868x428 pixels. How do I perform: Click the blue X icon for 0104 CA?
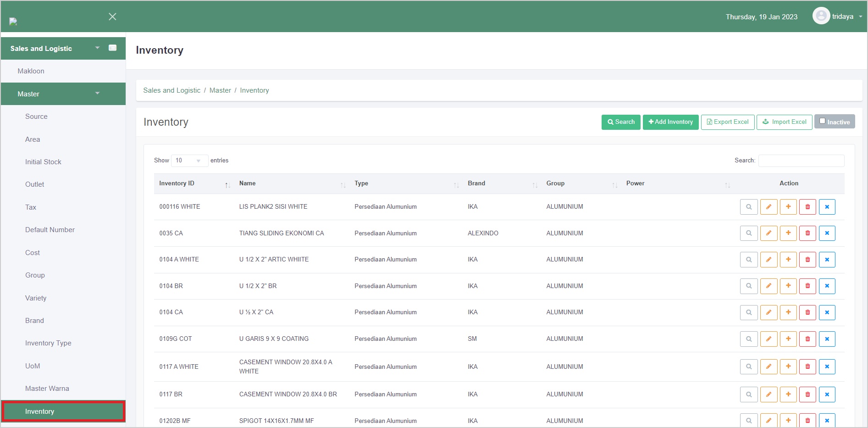pyautogui.click(x=827, y=312)
